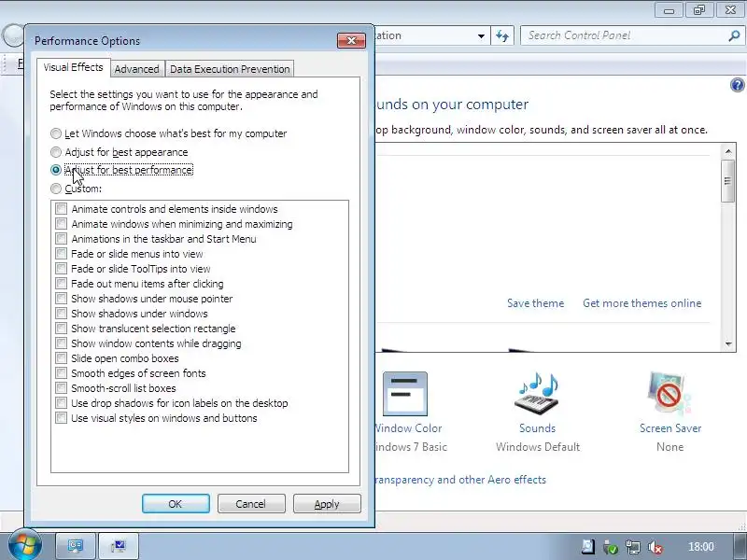Check Fade or slide menus into view

[x=61, y=254]
